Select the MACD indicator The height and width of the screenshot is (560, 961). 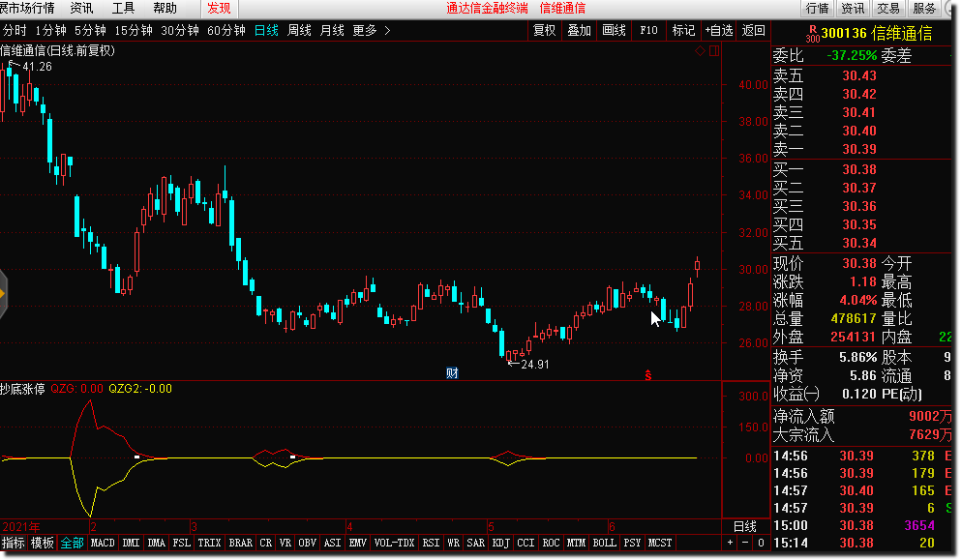(x=103, y=543)
